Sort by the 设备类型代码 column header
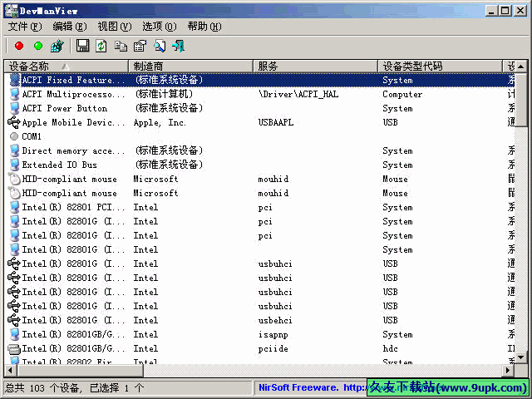Image resolution: width=532 pixels, height=399 pixels. 440,66
